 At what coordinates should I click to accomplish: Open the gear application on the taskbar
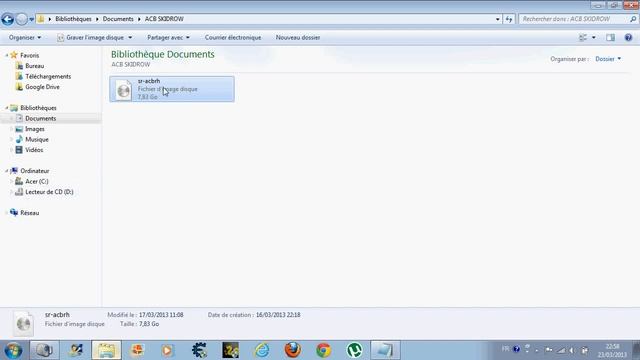[199, 350]
